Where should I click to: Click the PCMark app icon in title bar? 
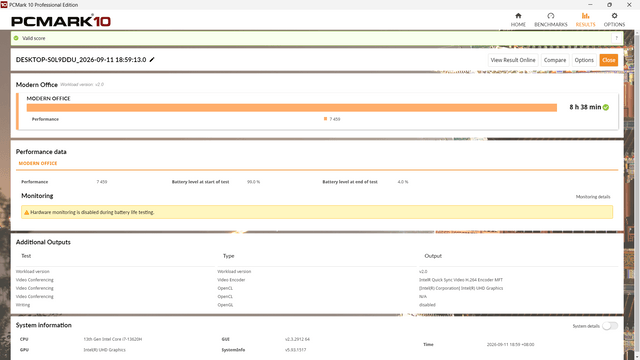(4, 4)
